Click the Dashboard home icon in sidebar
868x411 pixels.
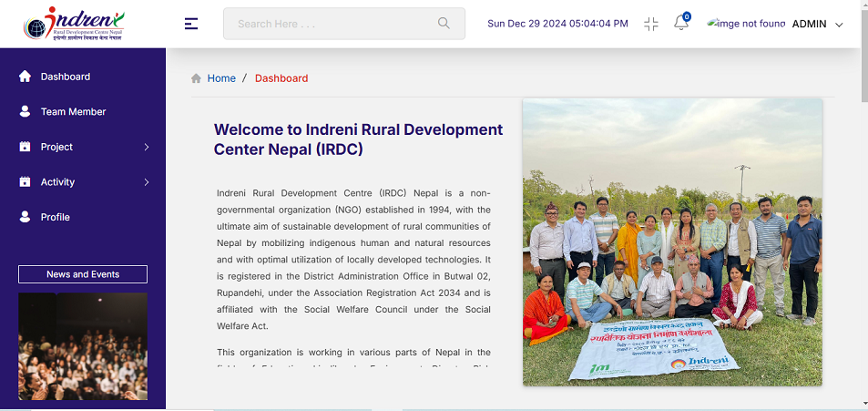[x=25, y=77]
